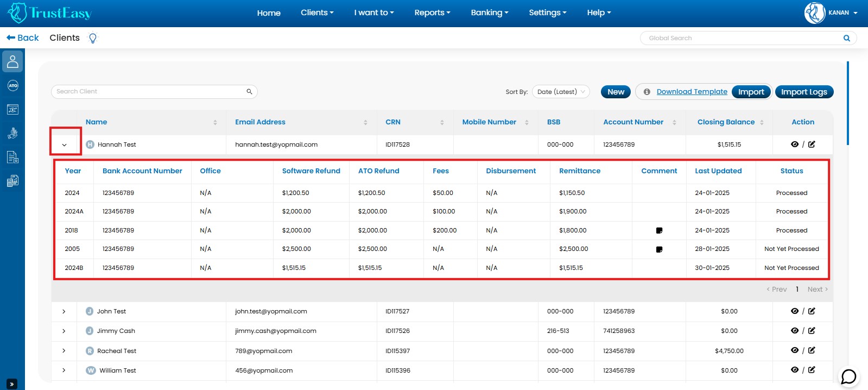Image resolution: width=868 pixels, height=390 pixels.
Task: Open the ATO icon in left sidebar
Action: click(12, 86)
